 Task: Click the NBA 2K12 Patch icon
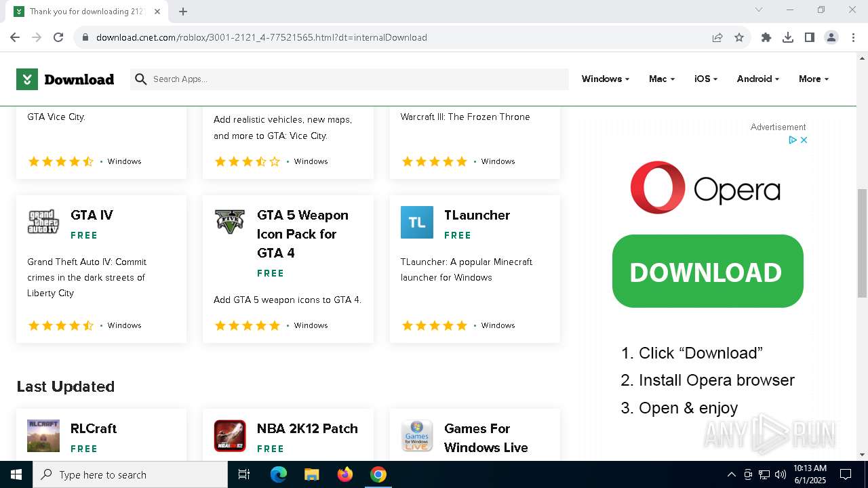point(230,436)
